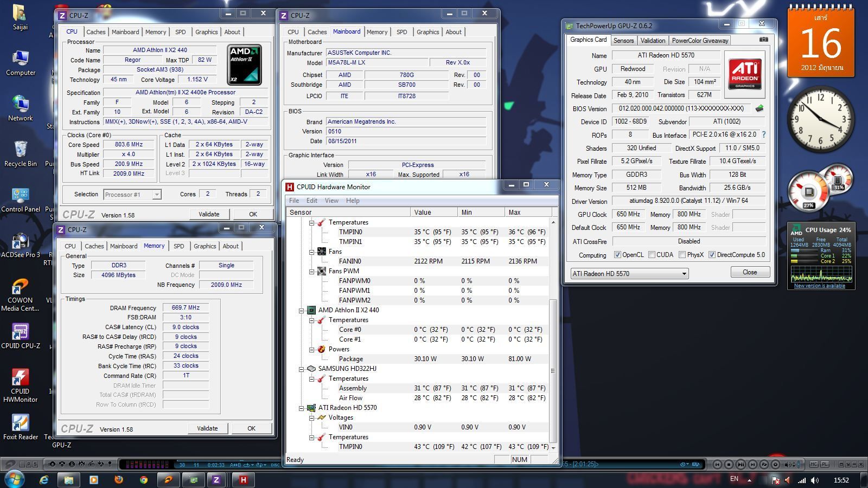Open the Network desktop icon
This screenshot has width=868, height=488.
pyautogui.click(x=20, y=108)
